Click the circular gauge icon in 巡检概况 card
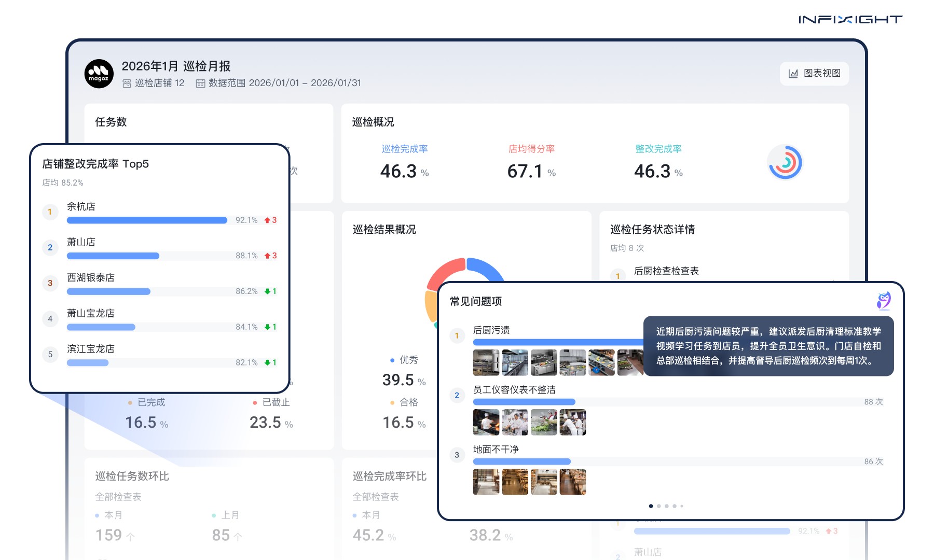 point(785,162)
